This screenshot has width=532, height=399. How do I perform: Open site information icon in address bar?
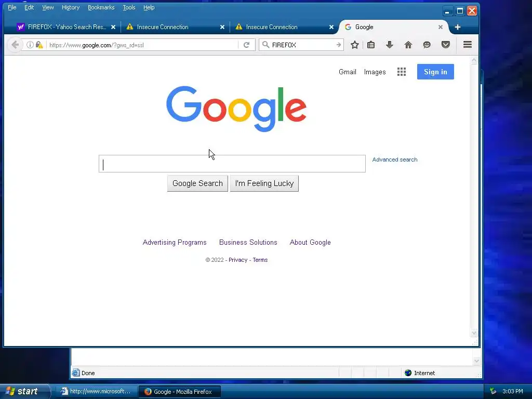(30, 45)
